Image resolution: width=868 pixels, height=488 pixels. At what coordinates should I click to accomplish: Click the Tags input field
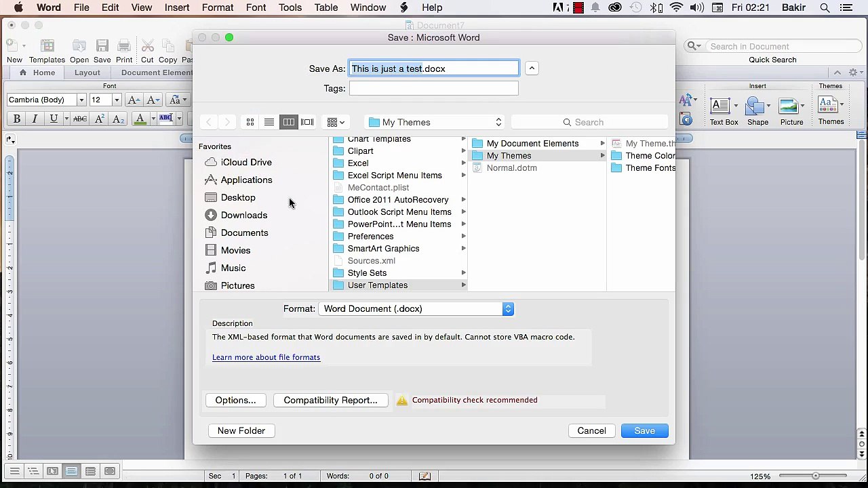coord(434,88)
